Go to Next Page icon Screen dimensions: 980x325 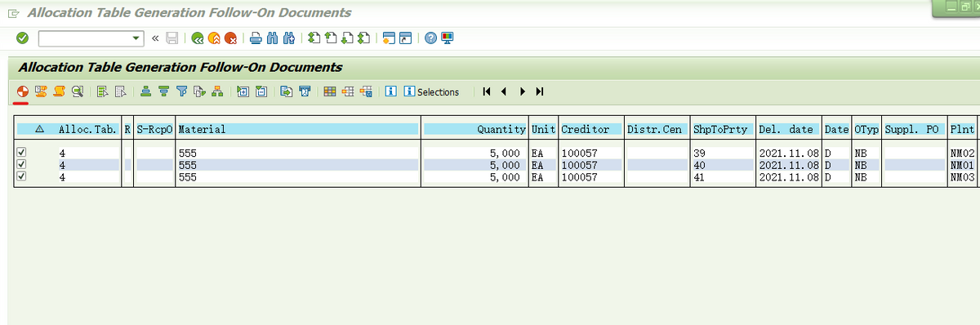tap(346, 38)
